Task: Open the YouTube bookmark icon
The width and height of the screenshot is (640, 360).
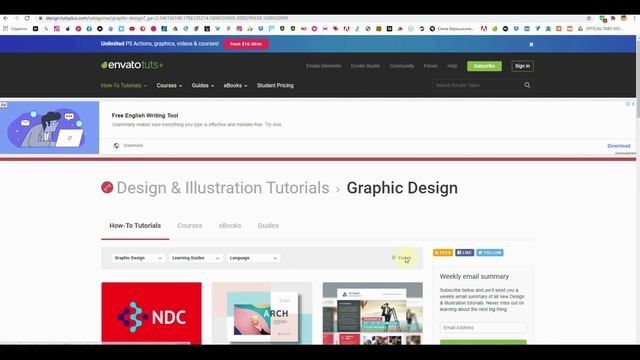Action: click(x=132, y=29)
